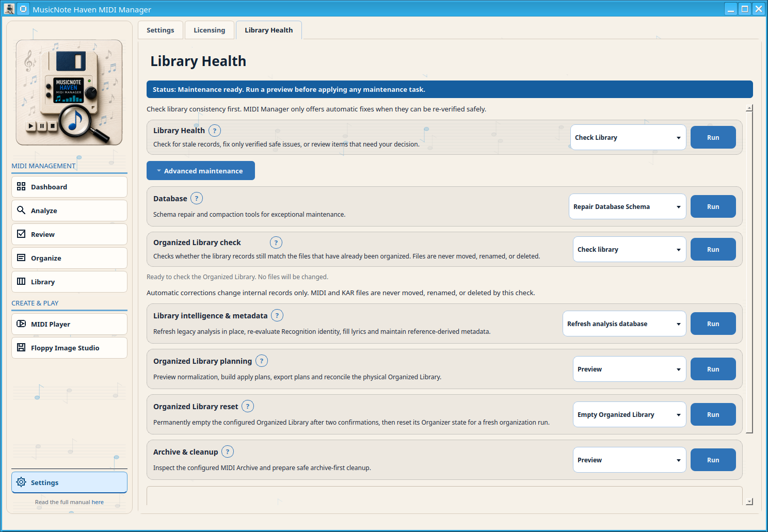Show help for Organized Library reset
Image resolution: width=768 pixels, height=532 pixels.
coord(248,406)
